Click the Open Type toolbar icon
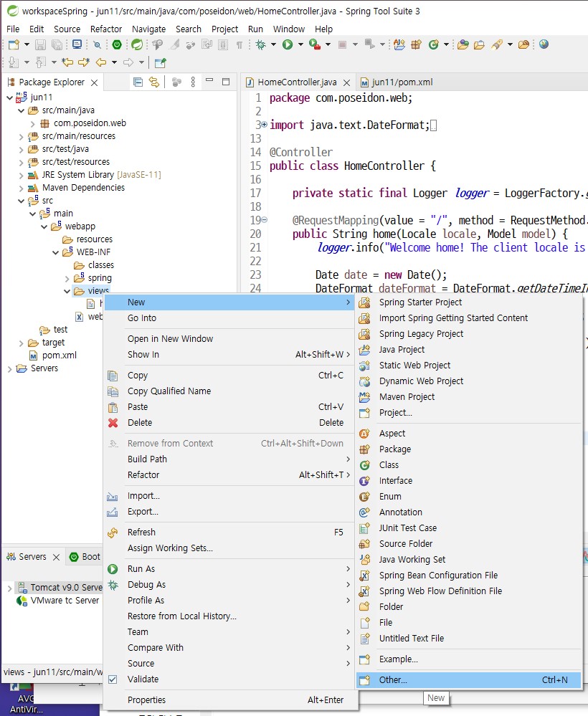Screen dimensions: 588x716 tap(463, 44)
